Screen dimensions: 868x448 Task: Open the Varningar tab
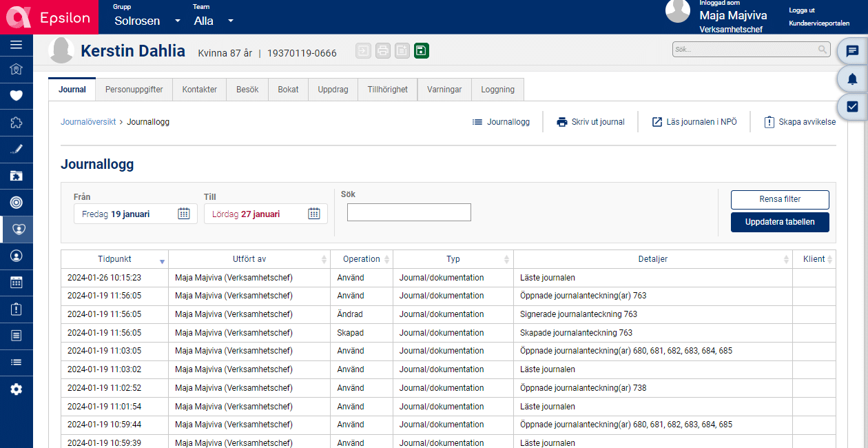pyautogui.click(x=444, y=90)
